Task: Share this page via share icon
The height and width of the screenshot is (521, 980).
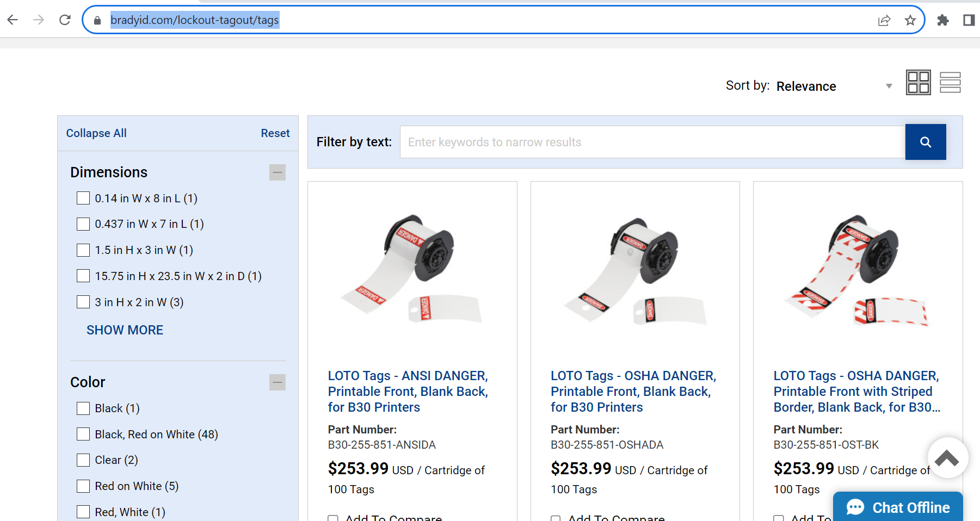Action: pos(884,21)
